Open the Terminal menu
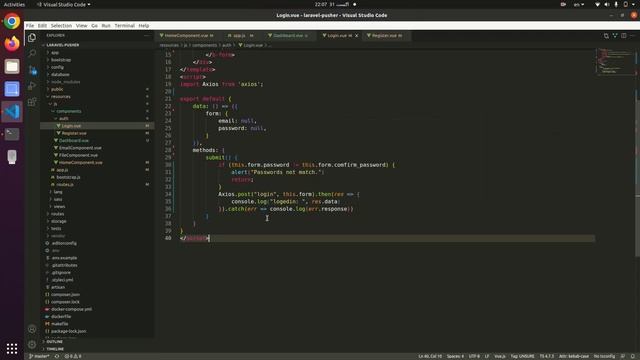Image resolution: width=640 pixels, height=360 pixels. coord(124,25)
